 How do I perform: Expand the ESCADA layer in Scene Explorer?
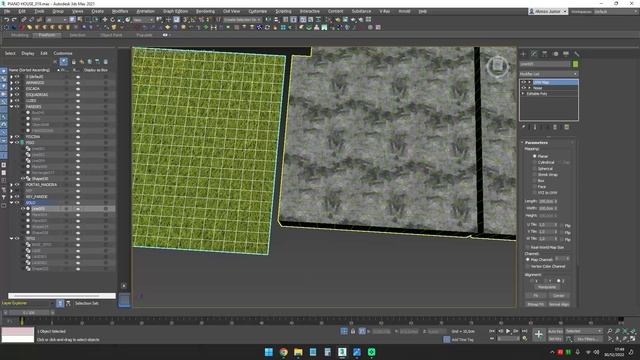tap(11, 89)
